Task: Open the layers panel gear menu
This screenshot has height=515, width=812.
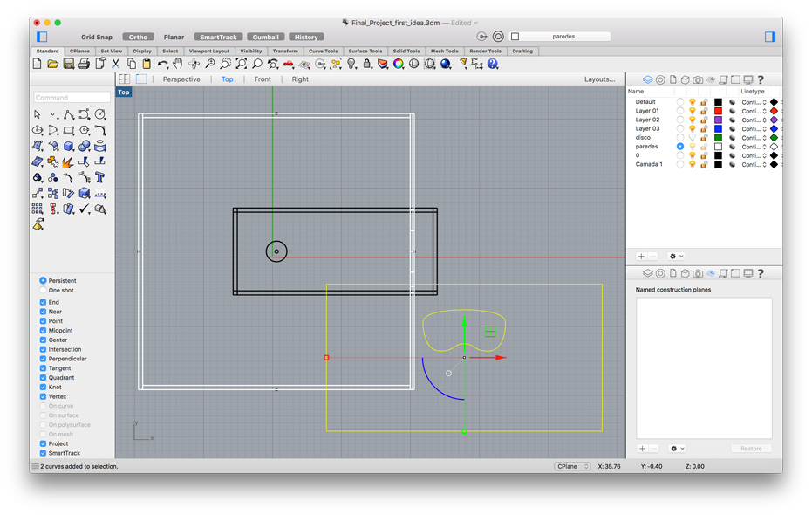Action: click(676, 256)
